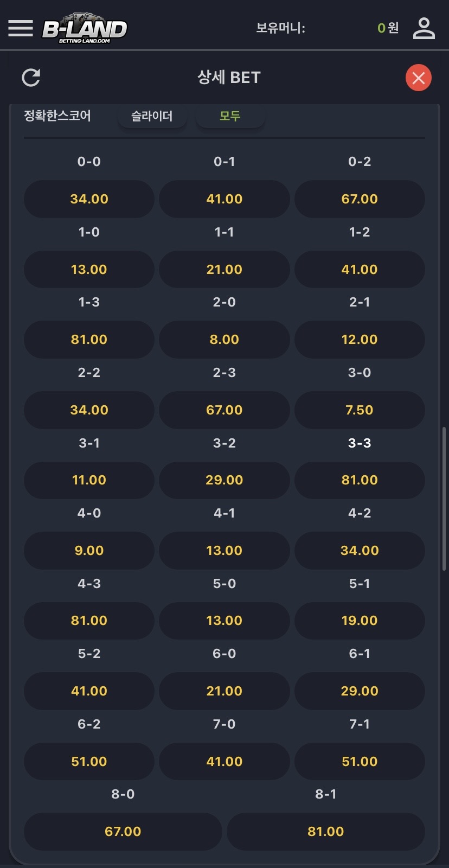Viewport: 449px width, 868px height.
Task: Pick the 0-2 score odds 67.00
Action: click(360, 199)
